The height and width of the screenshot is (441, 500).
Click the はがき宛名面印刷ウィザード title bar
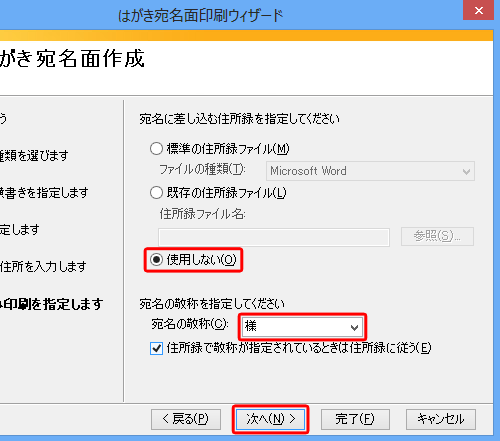201,15
